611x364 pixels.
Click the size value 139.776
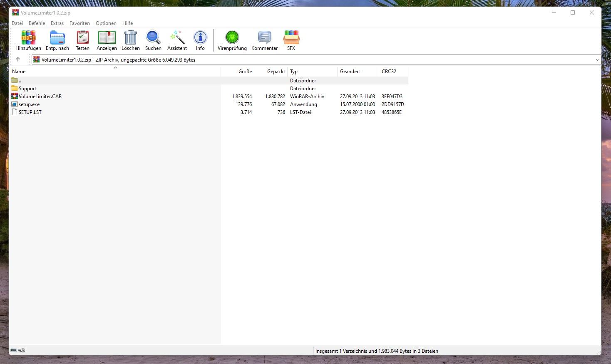(243, 104)
